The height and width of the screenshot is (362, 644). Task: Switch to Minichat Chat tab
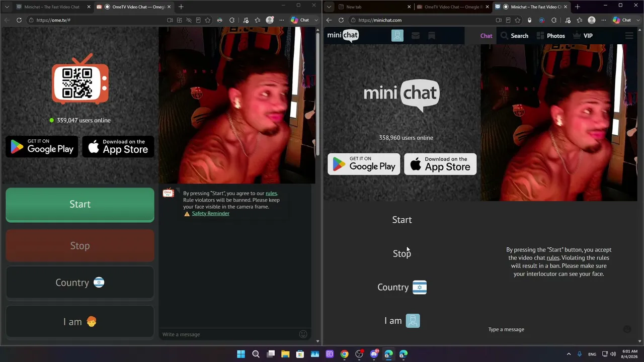click(x=486, y=36)
